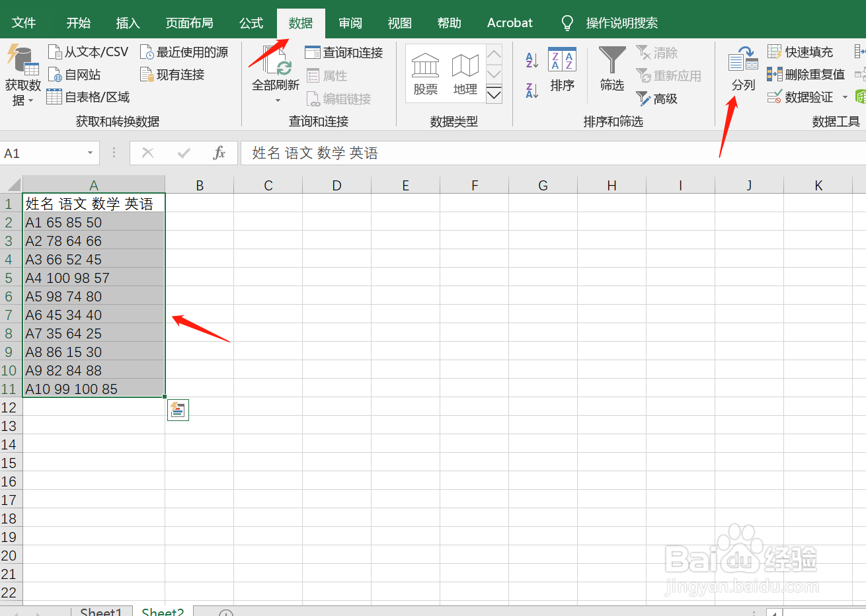Screen dimensions: 866x616
Task: Open the 获取数据 (Get Data) menu
Action: pyautogui.click(x=22, y=76)
